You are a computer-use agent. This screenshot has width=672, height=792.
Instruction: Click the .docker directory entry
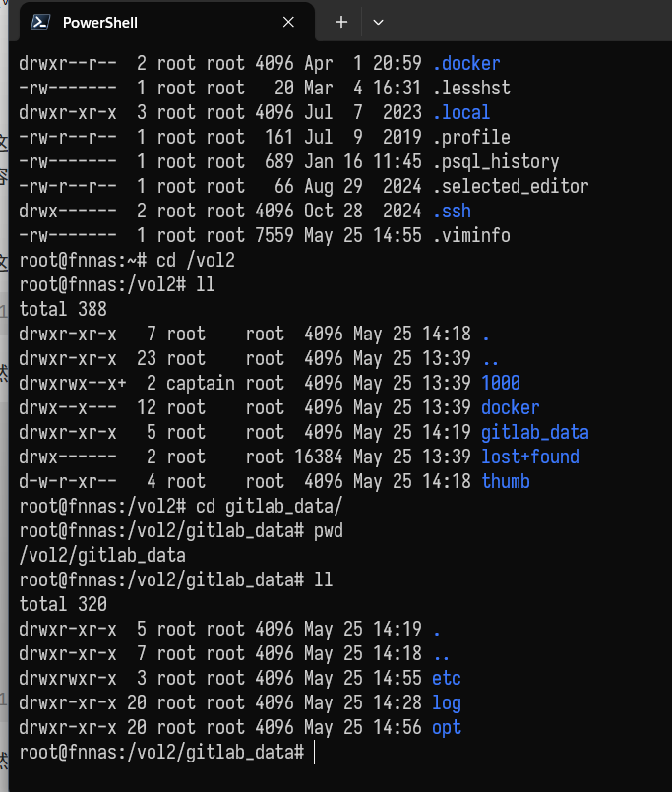tap(465, 64)
